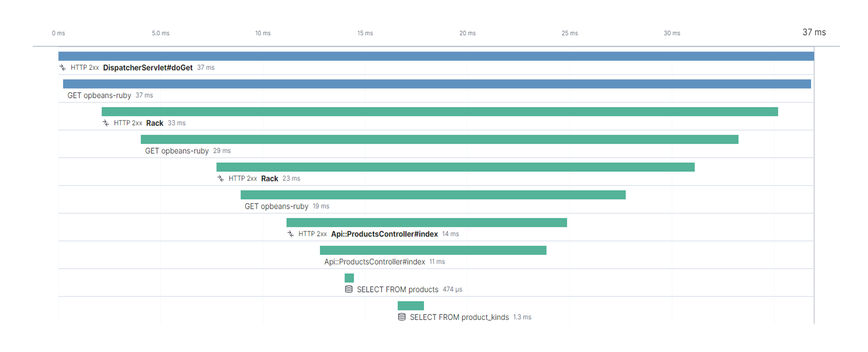This screenshot has height=352, width=868.
Task: Click the 5.0 ms axis label
Action: tap(160, 33)
